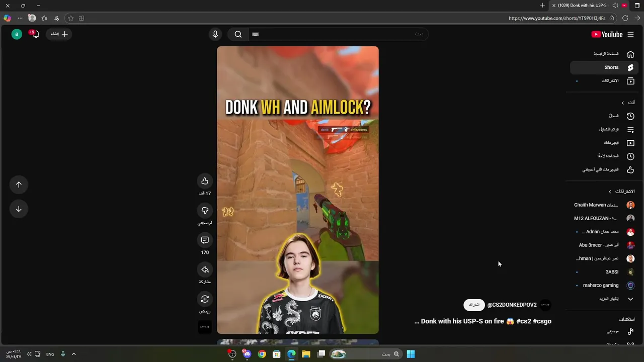Open File Explorer from the taskbar
Screen dimensions: 644x362
click(x=306, y=354)
